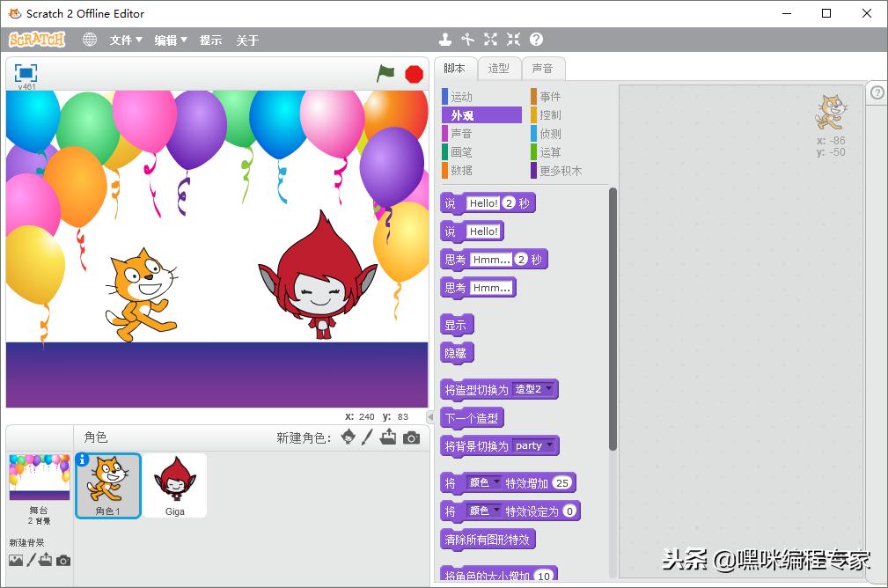
Task: Select the Shrink sprite tool
Action: click(x=513, y=40)
